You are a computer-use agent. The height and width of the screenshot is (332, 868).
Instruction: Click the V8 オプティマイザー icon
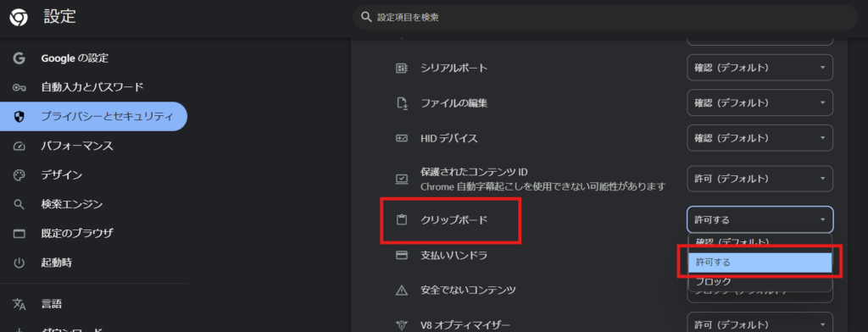pyautogui.click(x=402, y=325)
